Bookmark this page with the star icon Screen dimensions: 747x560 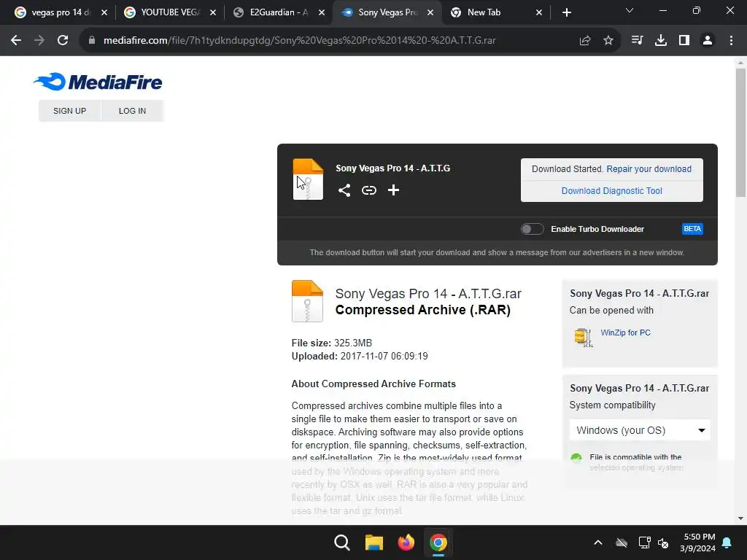pos(608,41)
